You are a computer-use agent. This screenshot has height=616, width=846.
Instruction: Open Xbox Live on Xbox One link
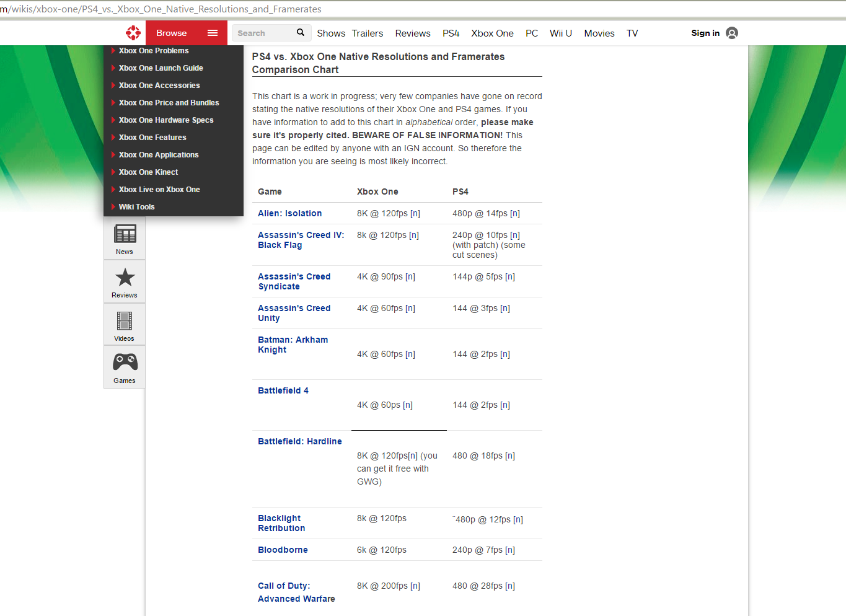click(x=159, y=190)
